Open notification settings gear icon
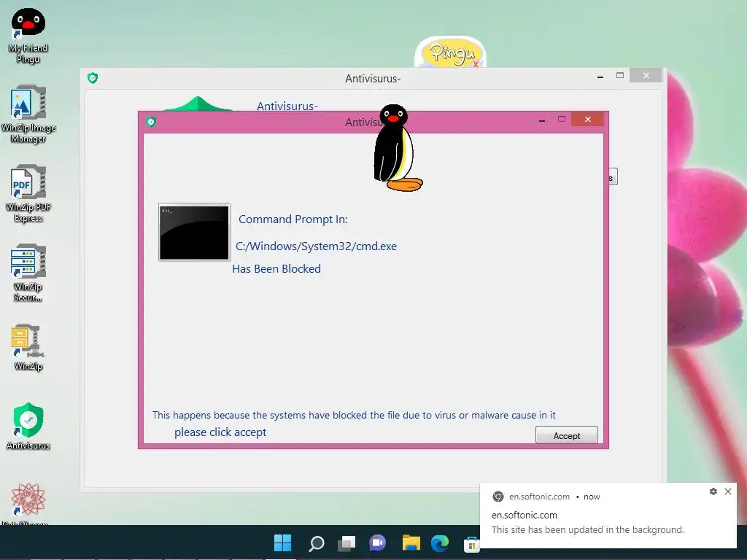The image size is (747, 560). [x=713, y=491]
